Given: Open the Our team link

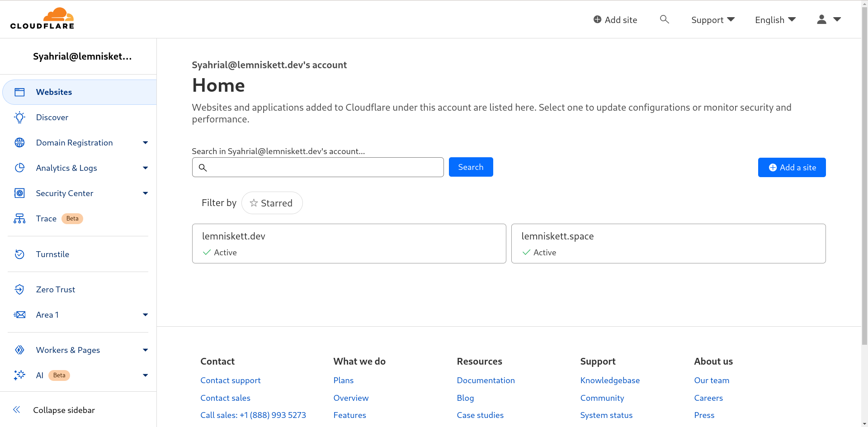Looking at the screenshot, I should (712, 380).
